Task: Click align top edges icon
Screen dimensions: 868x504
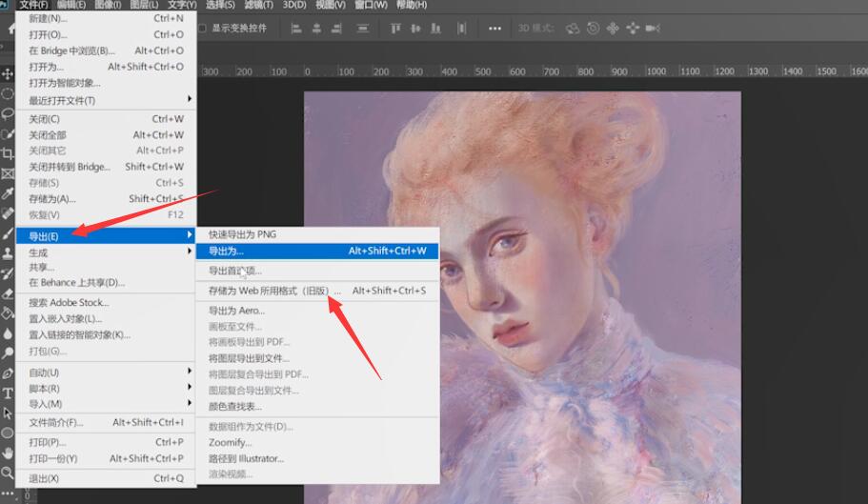Action: [x=395, y=29]
